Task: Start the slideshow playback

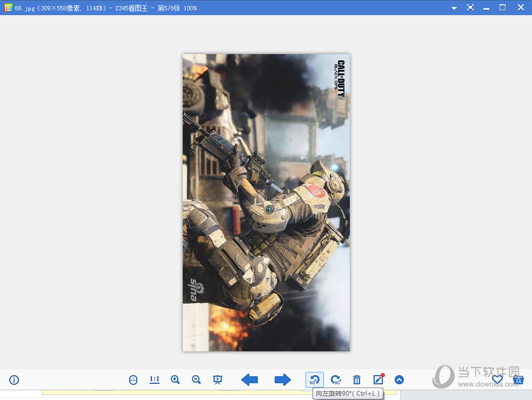Action: point(217,380)
